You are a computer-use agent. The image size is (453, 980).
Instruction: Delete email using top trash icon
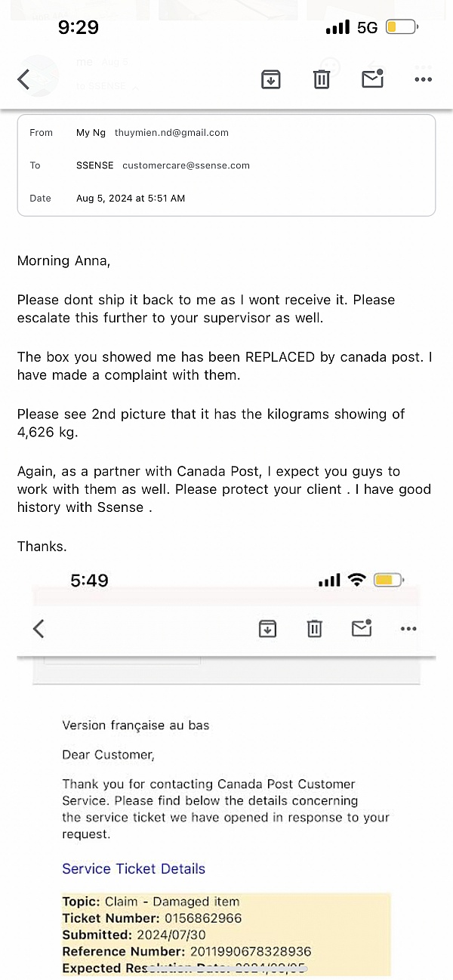322,79
